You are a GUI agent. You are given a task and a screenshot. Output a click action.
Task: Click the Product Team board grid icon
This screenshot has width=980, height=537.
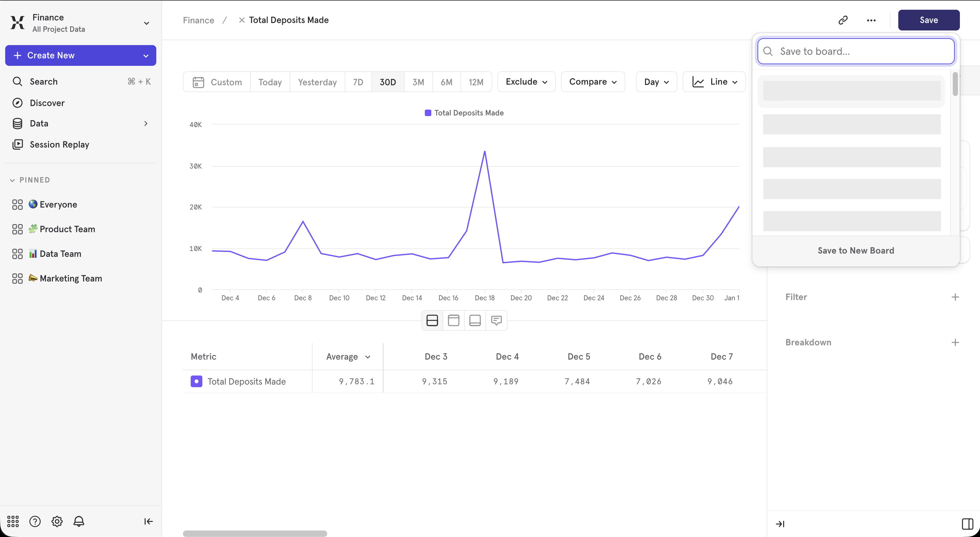[x=18, y=229]
